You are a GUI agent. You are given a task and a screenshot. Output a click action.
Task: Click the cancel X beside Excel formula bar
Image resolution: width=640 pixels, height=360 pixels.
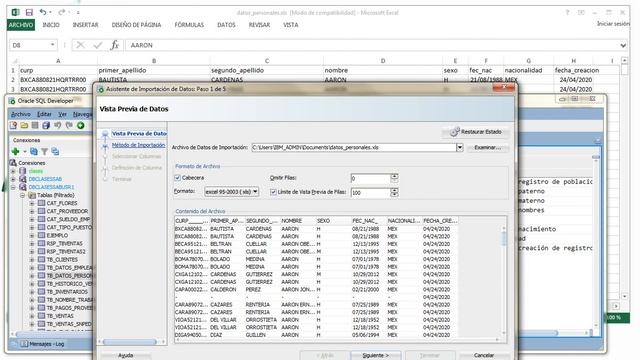(x=80, y=45)
